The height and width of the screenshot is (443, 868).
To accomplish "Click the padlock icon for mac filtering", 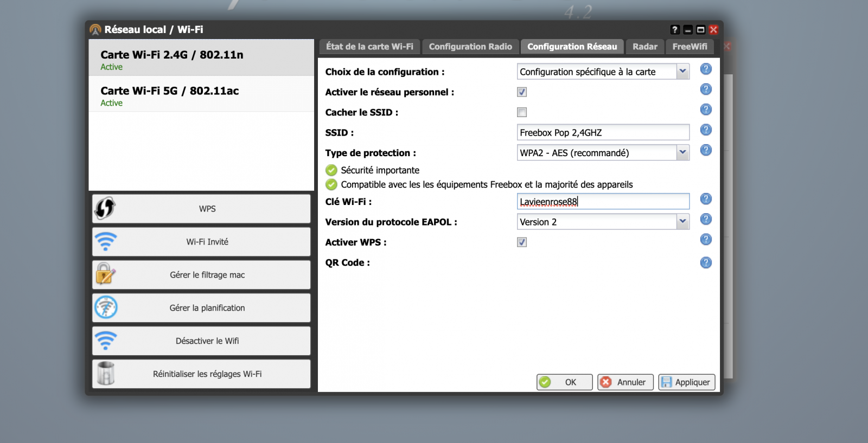I will coord(105,274).
